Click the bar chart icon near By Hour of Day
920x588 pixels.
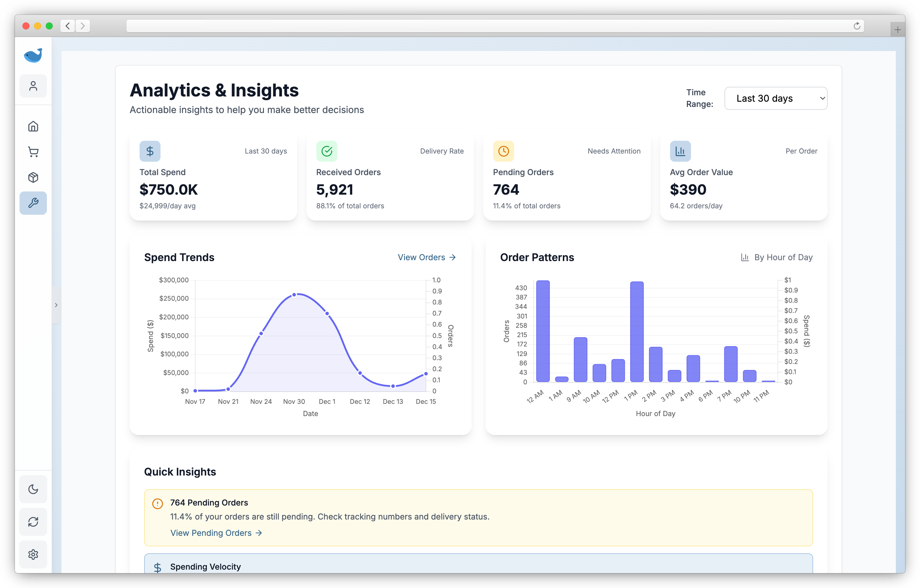tap(745, 257)
